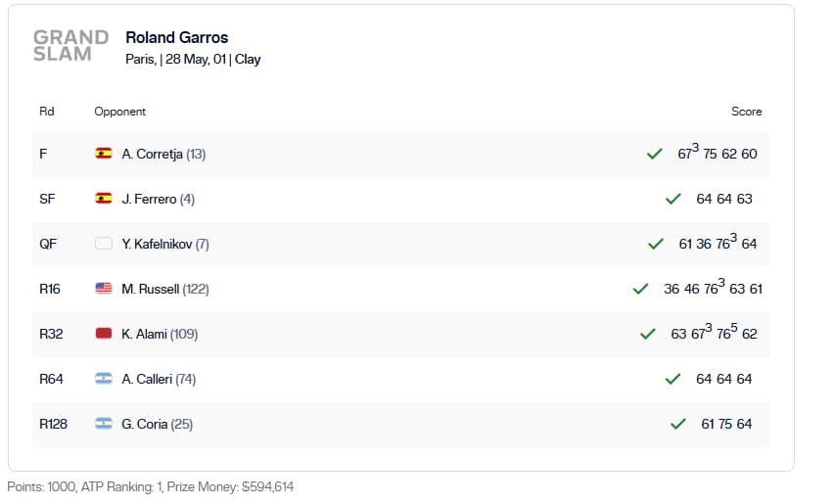Viewport: 832px width, 504px height.
Task: Open the K. Alami player link
Action: tap(144, 335)
